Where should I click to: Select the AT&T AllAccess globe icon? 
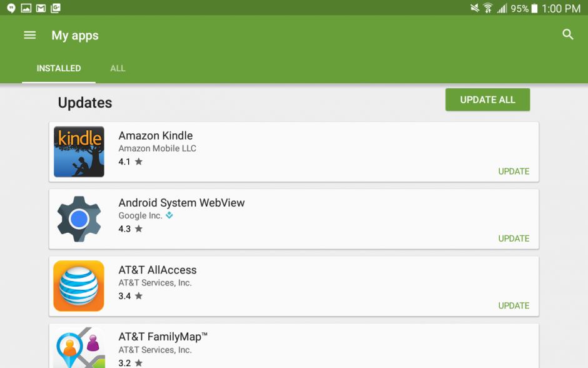coord(79,286)
